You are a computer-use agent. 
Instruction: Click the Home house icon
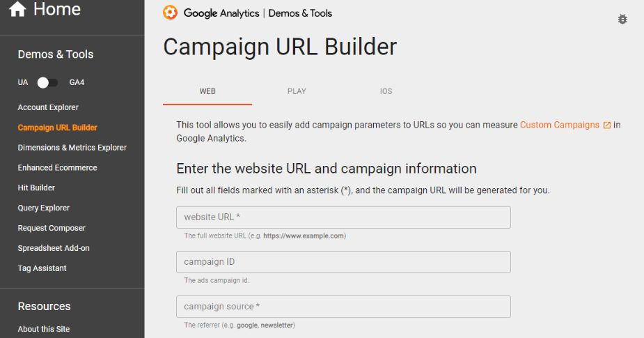pos(17,10)
